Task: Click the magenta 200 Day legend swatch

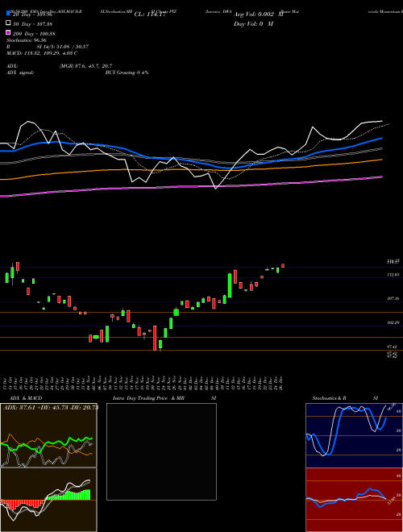Action: (9, 32)
